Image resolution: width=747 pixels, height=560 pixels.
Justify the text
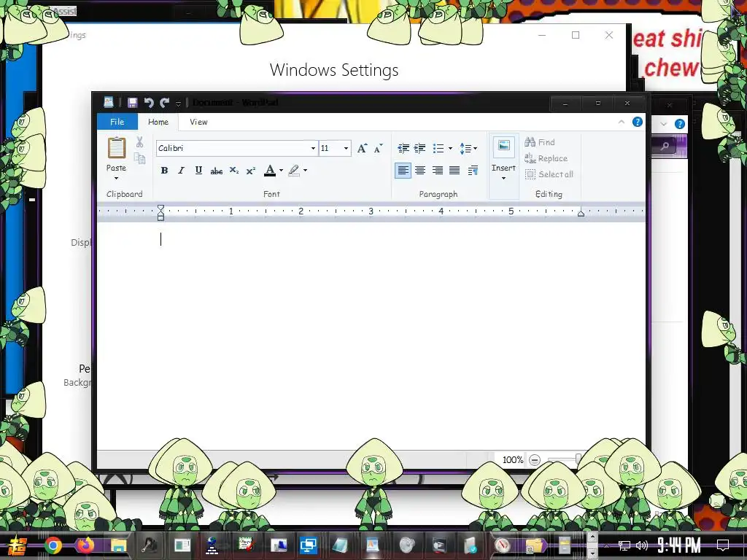pos(454,171)
